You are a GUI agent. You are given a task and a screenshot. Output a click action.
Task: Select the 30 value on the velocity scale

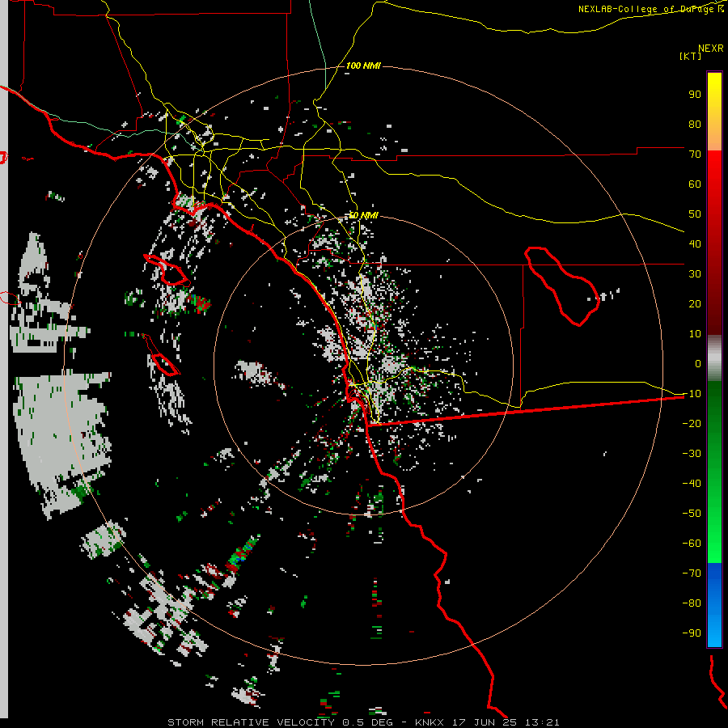coord(695,274)
